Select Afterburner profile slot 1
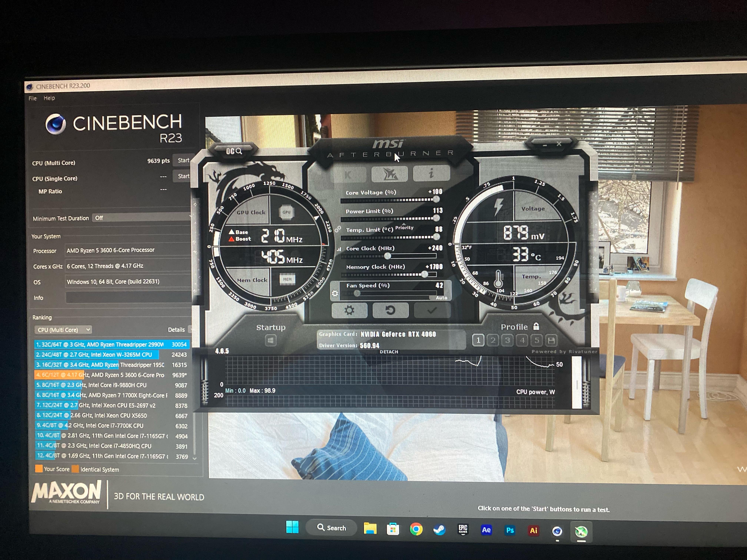This screenshot has width=747, height=560. [478, 340]
